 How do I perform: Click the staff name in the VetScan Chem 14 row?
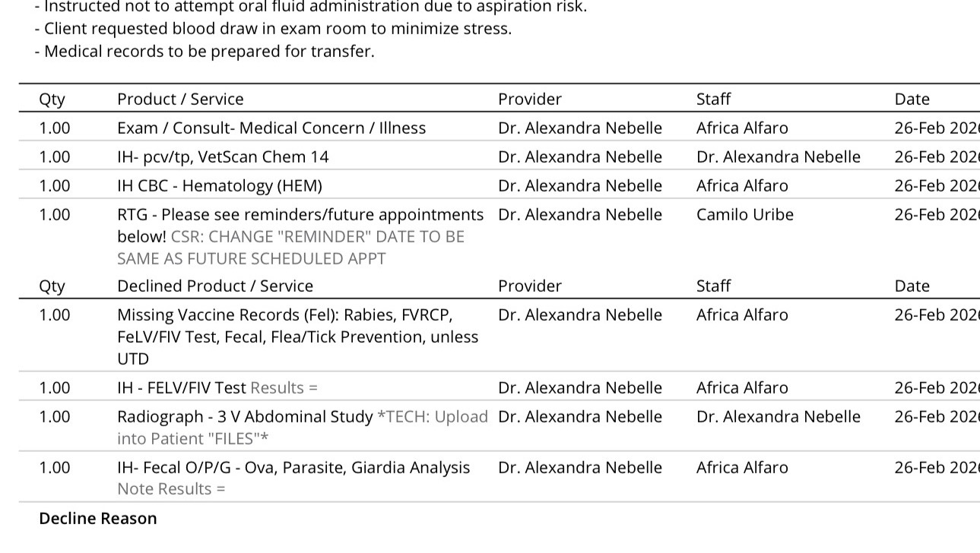click(x=778, y=157)
